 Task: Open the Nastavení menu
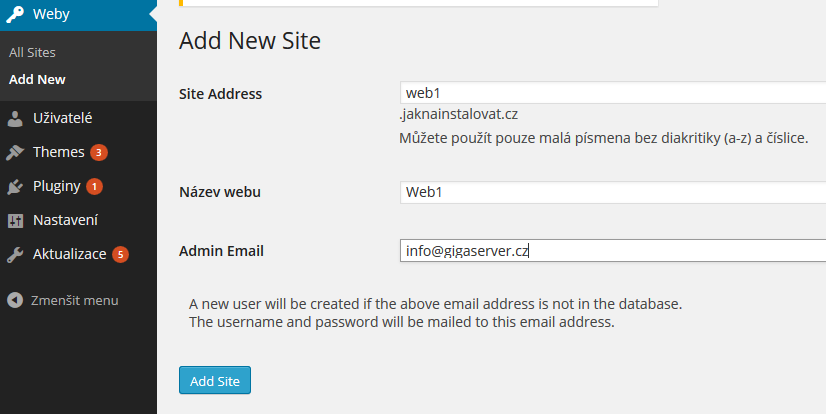[x=65, y=220]
